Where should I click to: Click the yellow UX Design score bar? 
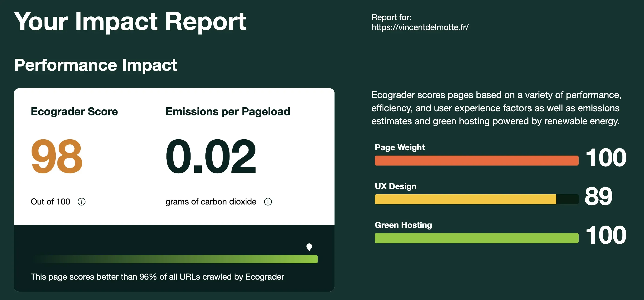coord(476,199)
